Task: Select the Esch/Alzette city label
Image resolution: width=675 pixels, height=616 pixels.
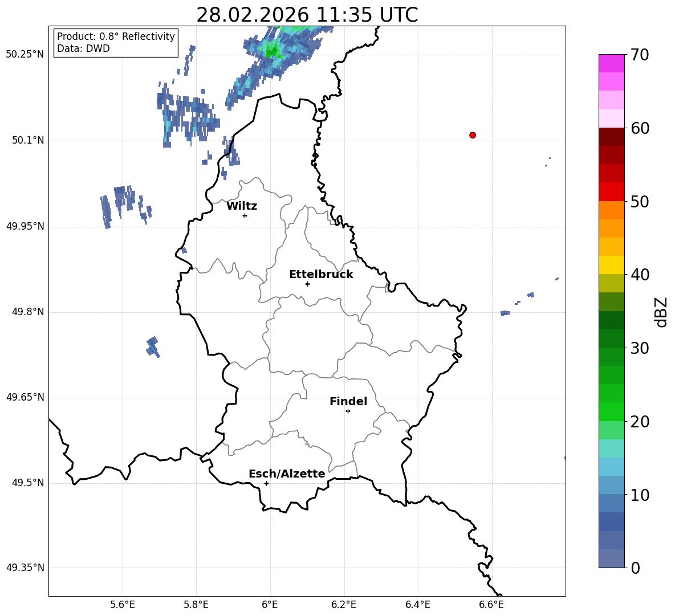Action: tap(287, 474)
